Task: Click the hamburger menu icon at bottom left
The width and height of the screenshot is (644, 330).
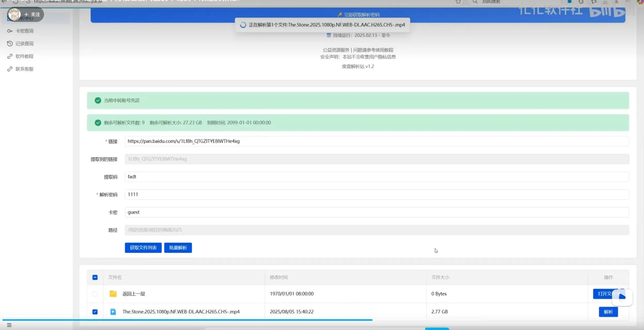Action: pos(9,325)
